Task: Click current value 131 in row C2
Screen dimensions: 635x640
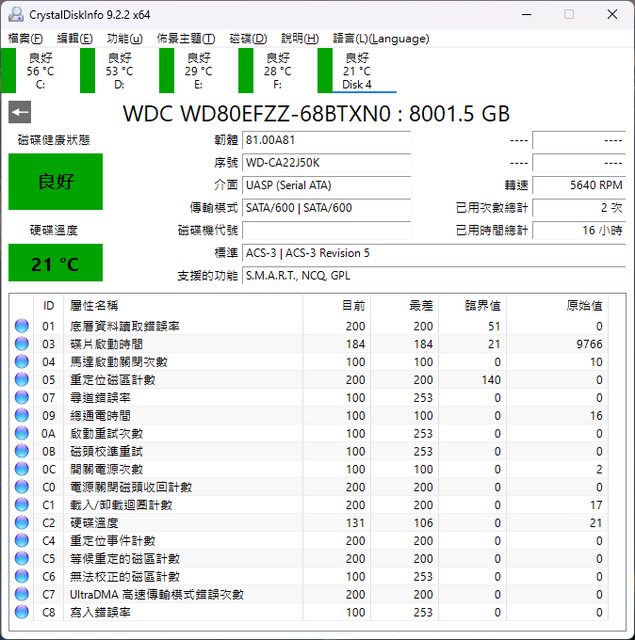Action: coord(355,523)
